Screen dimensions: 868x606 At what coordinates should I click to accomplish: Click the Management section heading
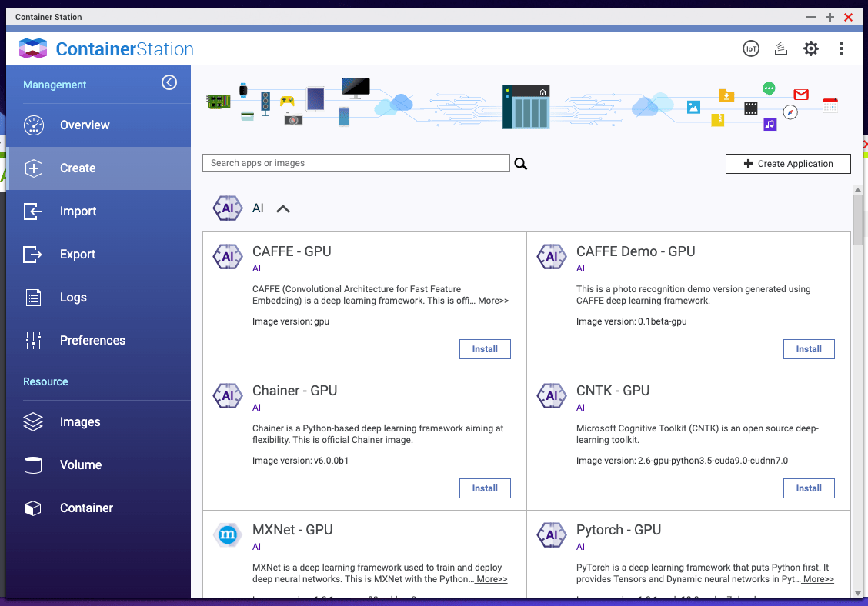[55, 85]
